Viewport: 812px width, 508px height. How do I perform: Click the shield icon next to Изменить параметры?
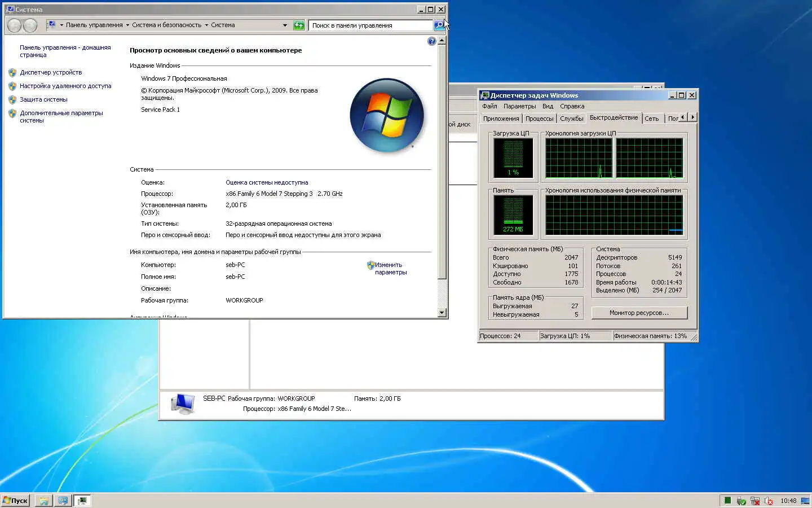pyautogui.click(x=370, y=265)
